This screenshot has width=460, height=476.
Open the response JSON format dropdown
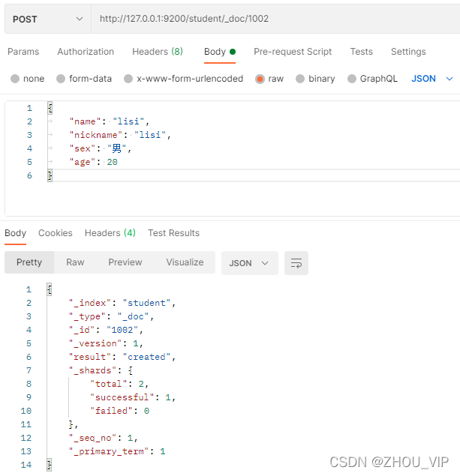tap(249, 263)
